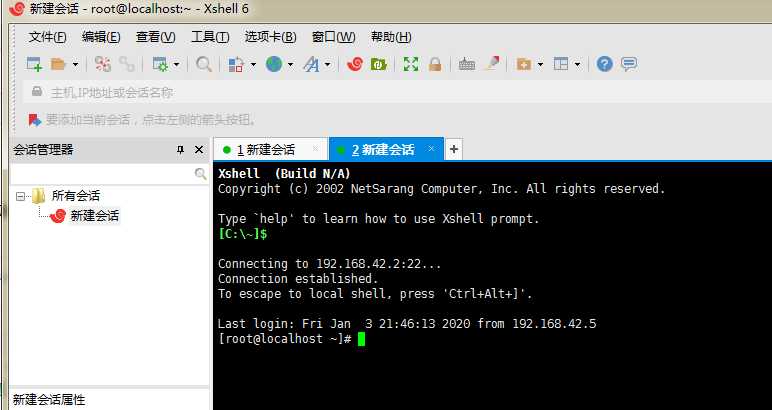Expand the Encoding globe dropdown arrow
Image resolution: width=772 pixels, height=410 pixels.
pos(290,64)
